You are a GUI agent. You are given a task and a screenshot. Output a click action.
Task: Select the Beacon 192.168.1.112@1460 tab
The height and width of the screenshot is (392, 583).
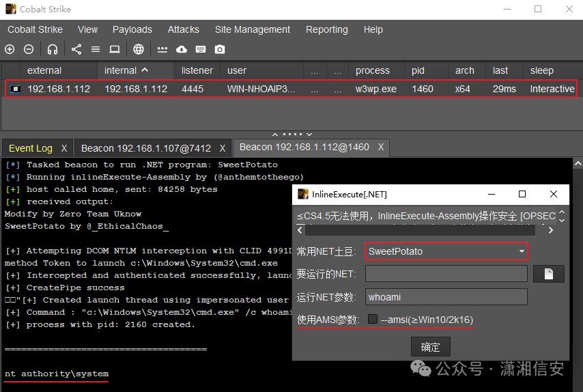coord(304,147)
